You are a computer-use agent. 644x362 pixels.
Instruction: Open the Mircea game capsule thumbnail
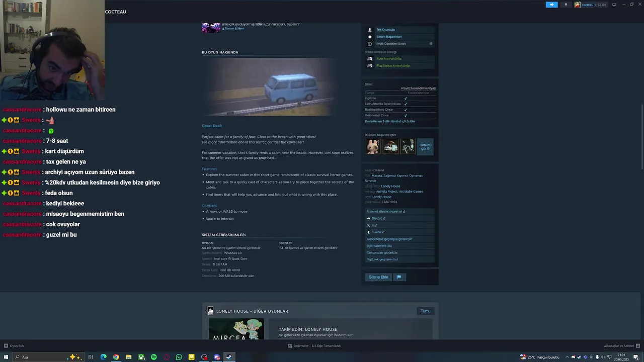(236, 329)
